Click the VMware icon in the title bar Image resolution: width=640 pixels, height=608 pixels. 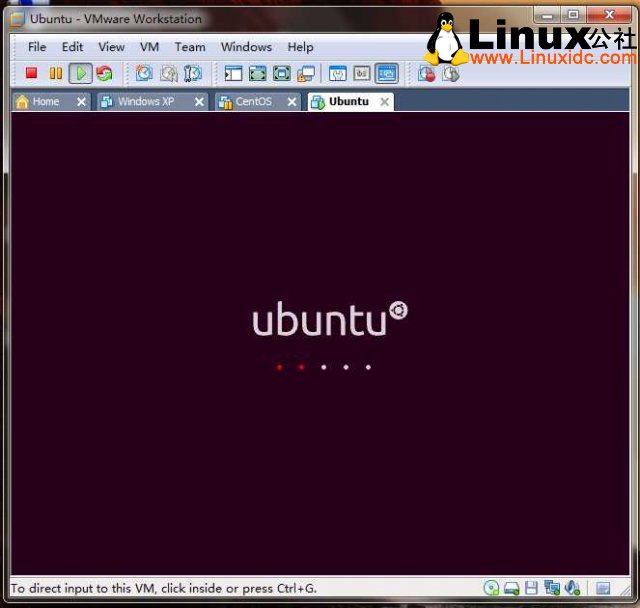(x=17, y=19)
